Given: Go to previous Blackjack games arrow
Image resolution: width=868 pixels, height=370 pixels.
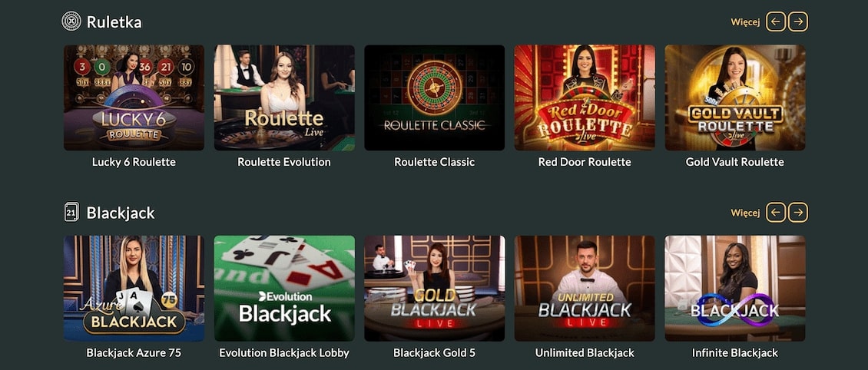Looking at the screenshot, I should [776, 213].
